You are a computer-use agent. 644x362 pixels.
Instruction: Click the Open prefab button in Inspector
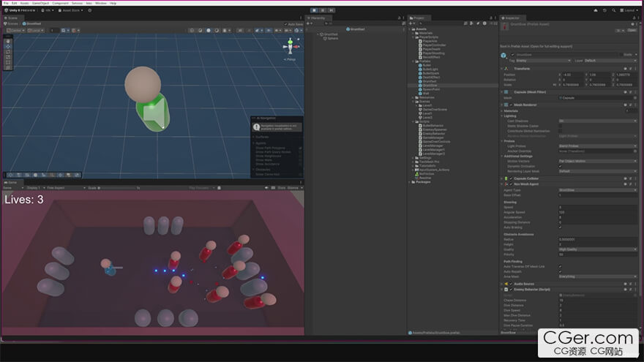pyautogui.click(x=632, y=31)
